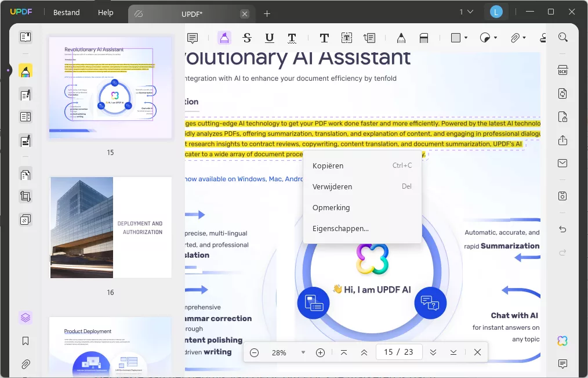
Task: Select the Text Callout tool
Action: [x=369, y=38]
